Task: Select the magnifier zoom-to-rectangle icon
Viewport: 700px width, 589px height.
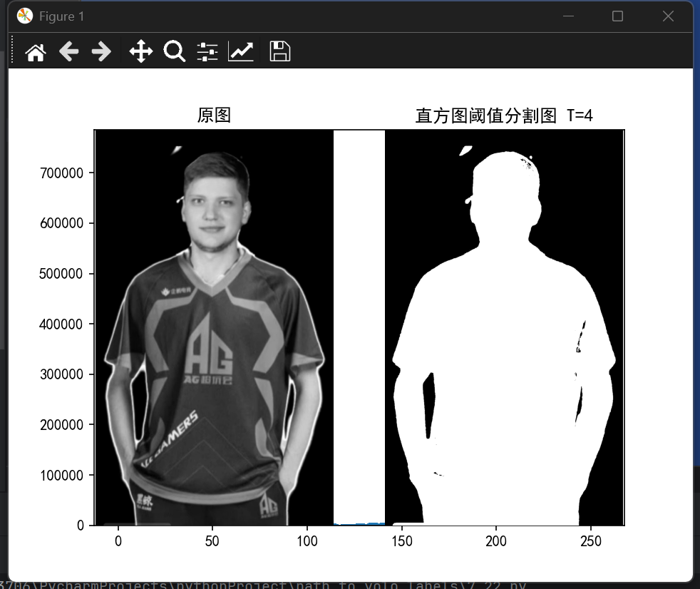Action: pos(175,51)
